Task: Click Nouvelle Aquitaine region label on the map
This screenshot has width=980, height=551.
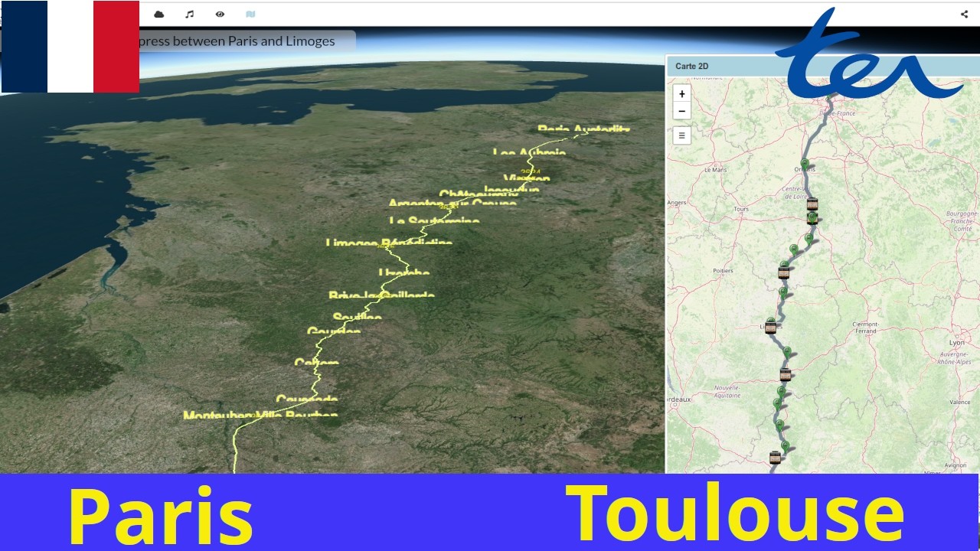Action: 727,391
